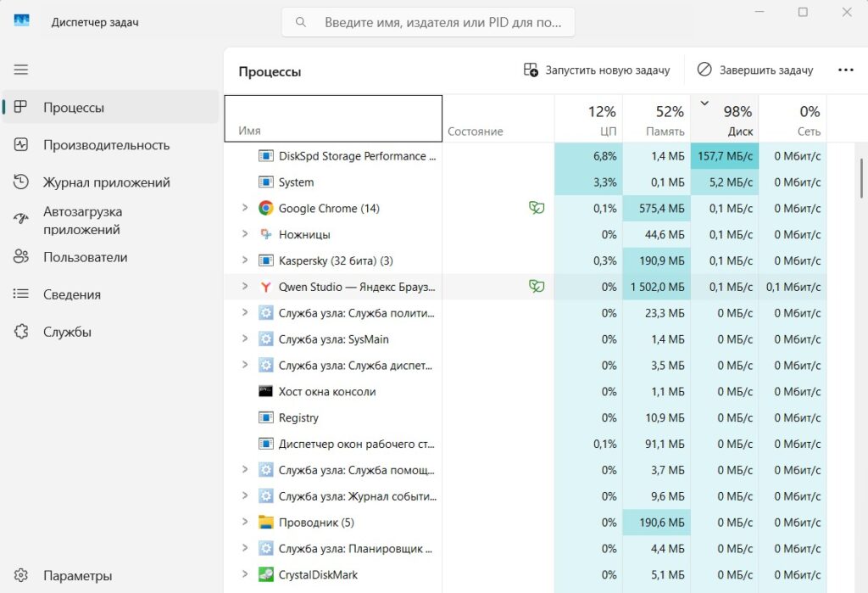The height and width of the screenshot is (593, 868).
Task: Maximize the Task Manager window
Action: [x=803, y=12]
